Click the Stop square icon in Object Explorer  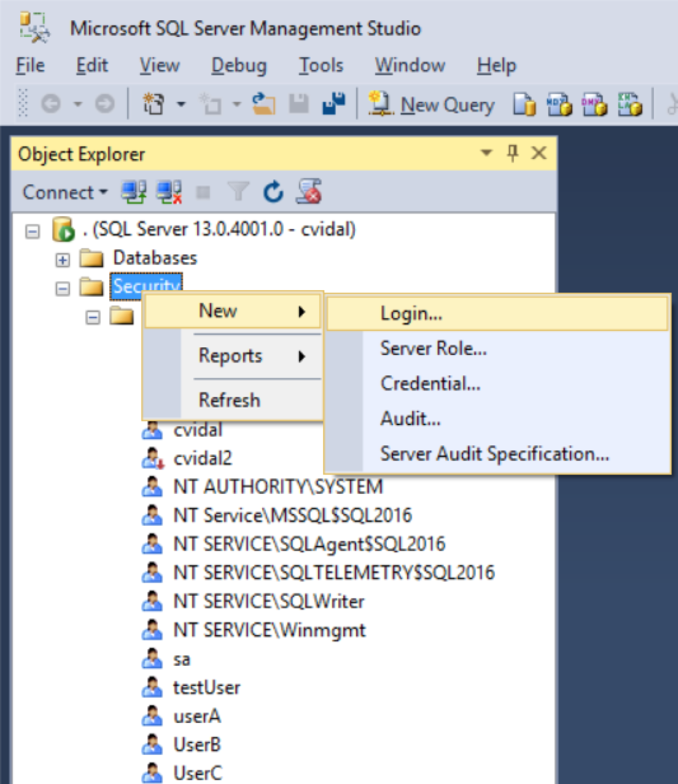tap(204, 192)
